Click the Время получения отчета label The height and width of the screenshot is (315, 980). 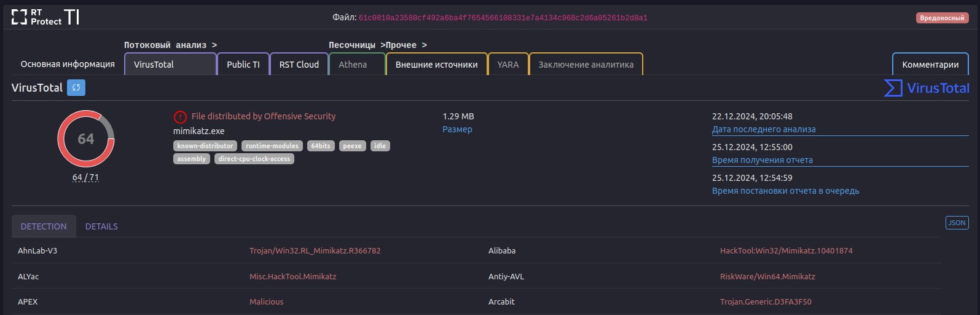tap(762, 160)
